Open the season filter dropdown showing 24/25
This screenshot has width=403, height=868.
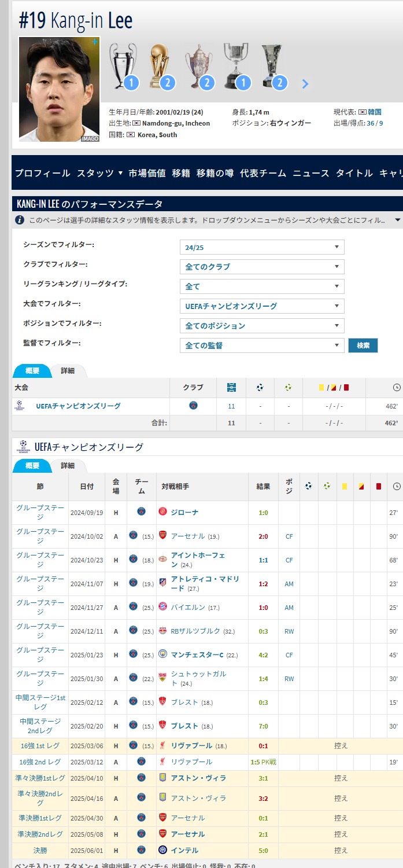point(262,247)
